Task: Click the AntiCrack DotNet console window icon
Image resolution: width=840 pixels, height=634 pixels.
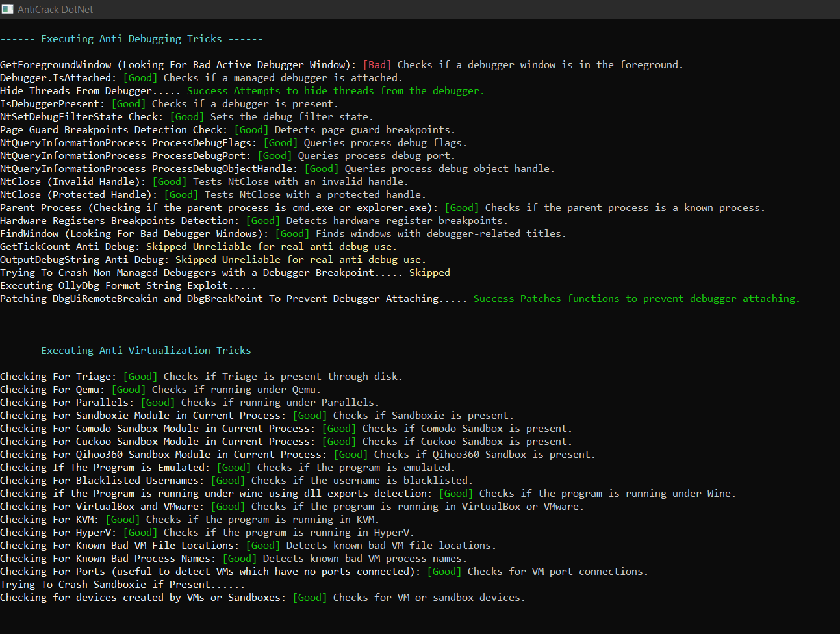Action: pos(8,9)
